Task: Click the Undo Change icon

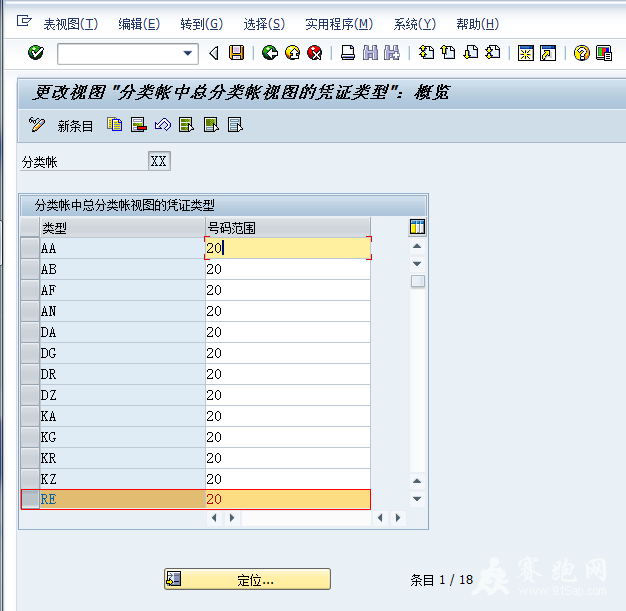Action: pyautogui.click(x=163, y=125)
